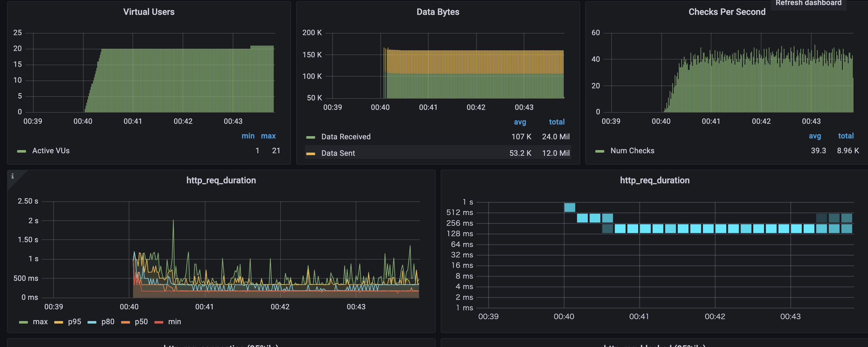Click the info icon on http_req_duration panel
The height and width of the screenshot is (347, 868).
[12, 176]
